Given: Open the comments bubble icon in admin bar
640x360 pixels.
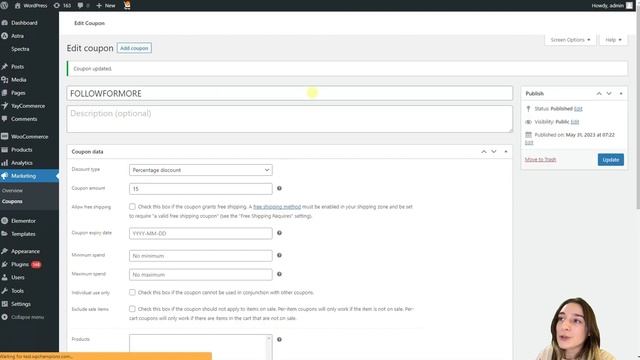Looking at the screenshot, I should coord(80,5).
